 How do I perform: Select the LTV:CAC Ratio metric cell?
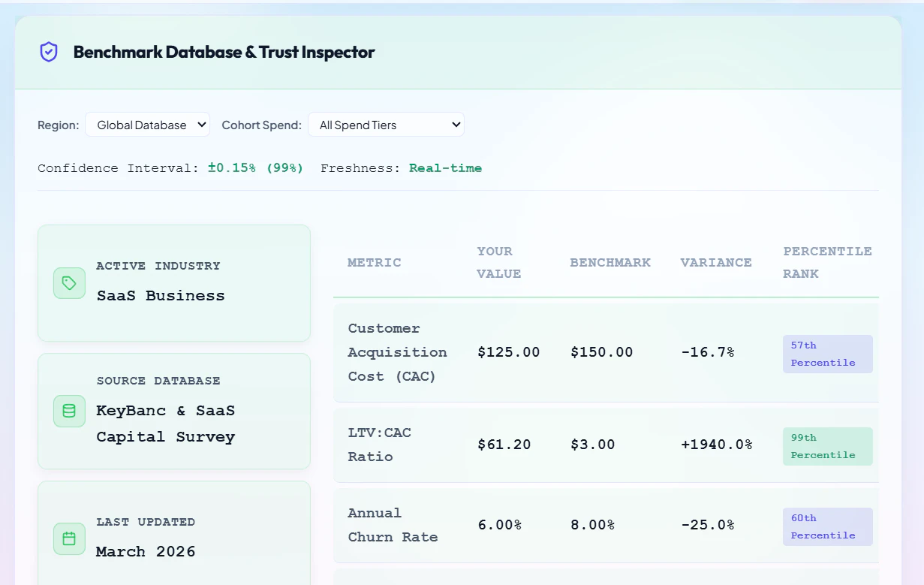click(x=379, y=445)
